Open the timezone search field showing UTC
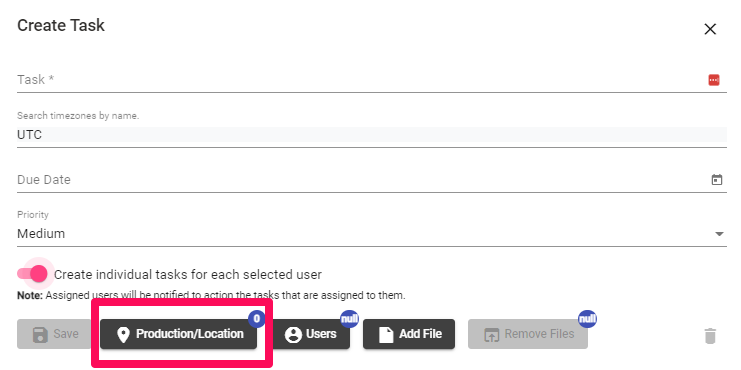The height and width of the screenshot is (370, 741). click(371, 135)
